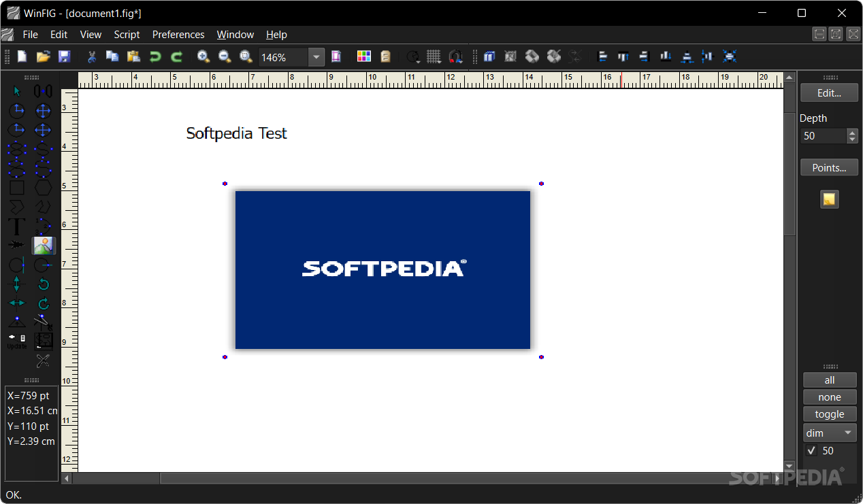Toggle the depth 50 checkbox
Screen dimensions: 863x504
[811, 450]
